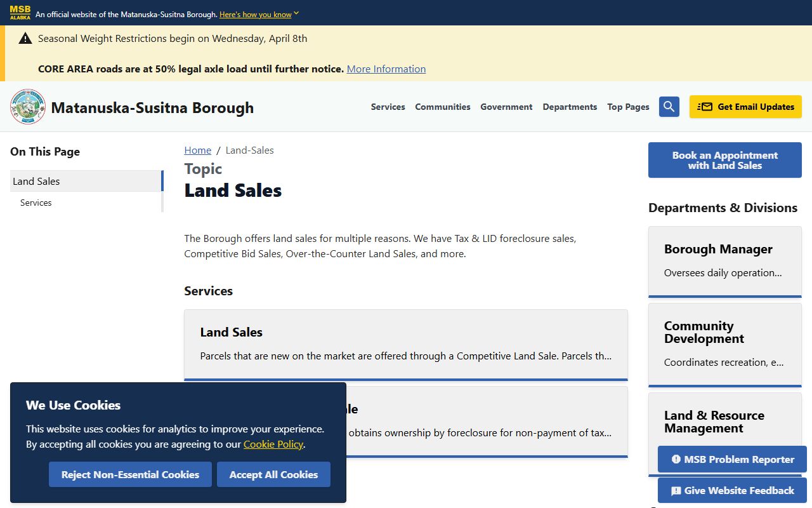812x508 pixels.
Task: Reject Non-Essential Cookies
Action: pyautogui.click(x=130, y=474)
